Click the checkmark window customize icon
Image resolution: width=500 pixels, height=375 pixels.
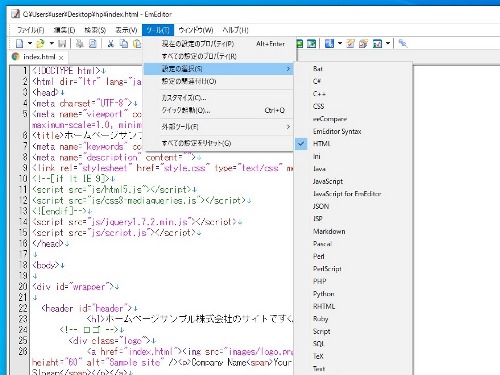[x=377, y=43]
